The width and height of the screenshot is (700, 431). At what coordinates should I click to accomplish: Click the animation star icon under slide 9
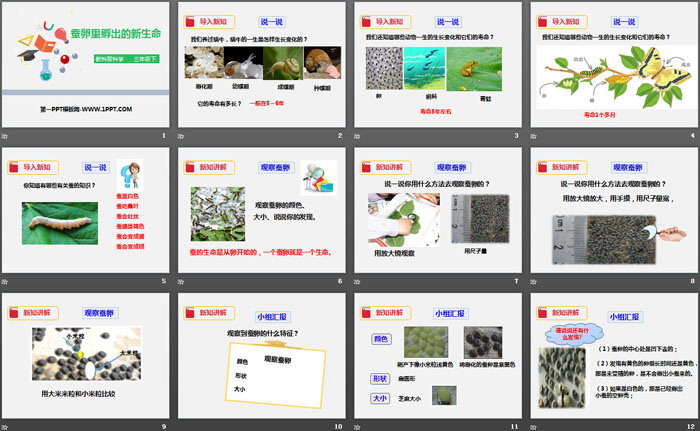[5, 427]
